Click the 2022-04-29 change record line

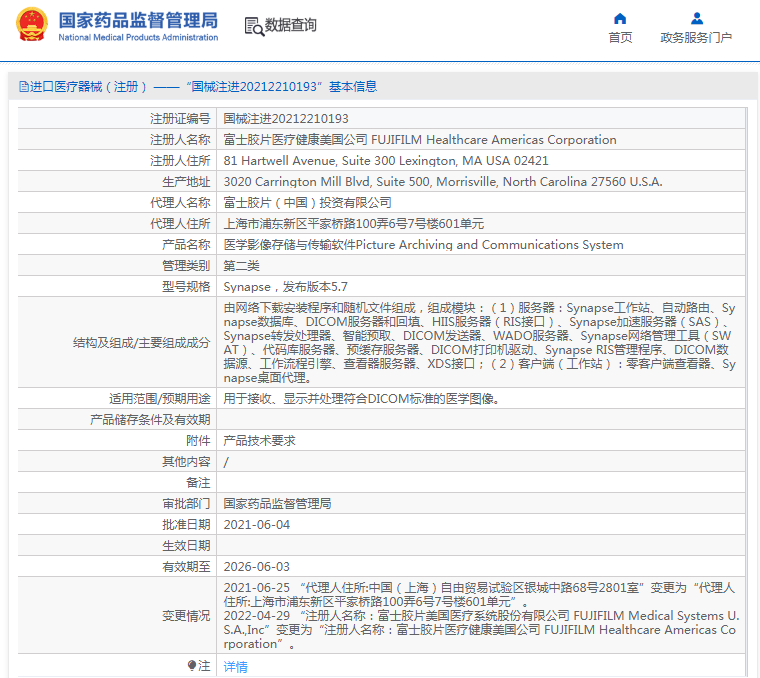coord(481,630)
